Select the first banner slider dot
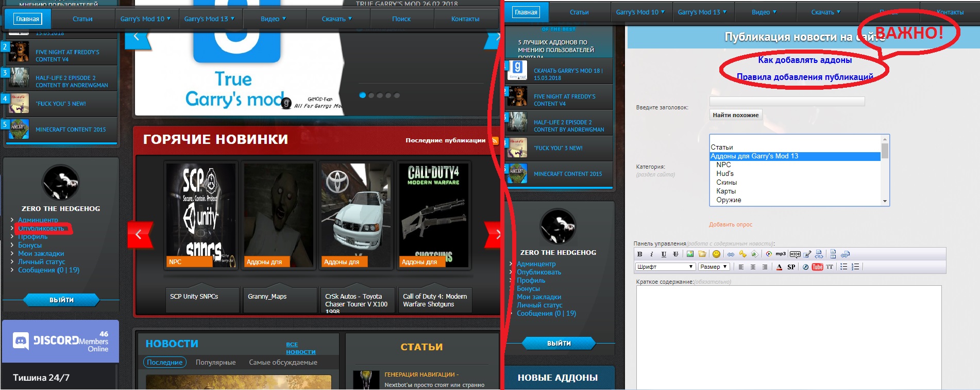 tap(362, 95)
